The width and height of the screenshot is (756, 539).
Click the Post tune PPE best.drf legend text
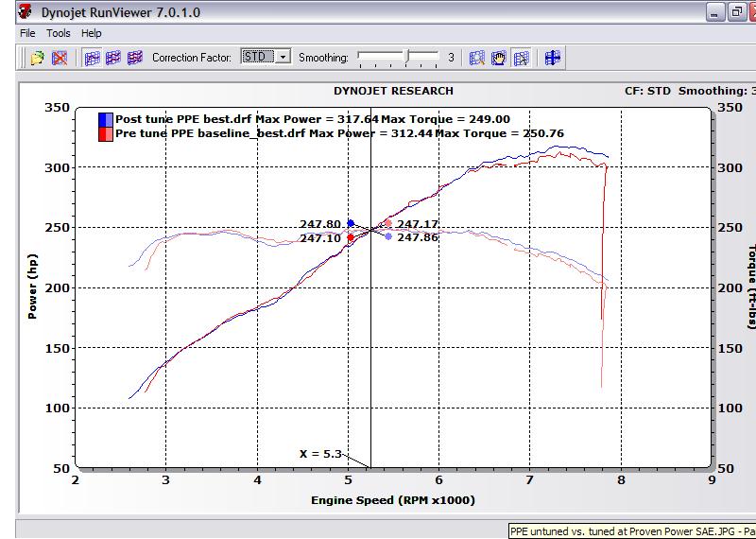[x=184, y=119]
